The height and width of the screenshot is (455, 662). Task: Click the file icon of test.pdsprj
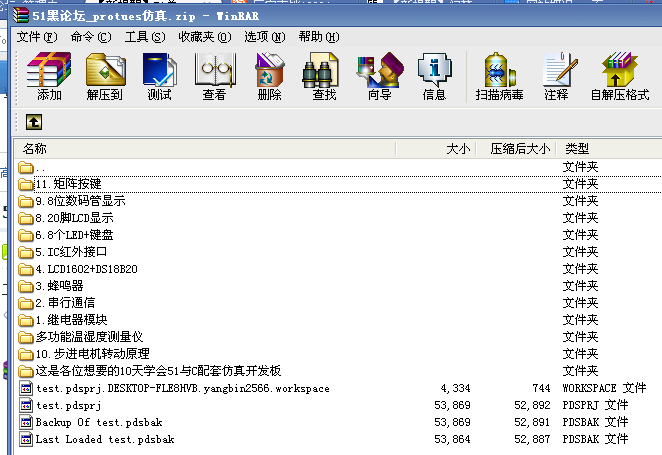(x=26, y=406)
